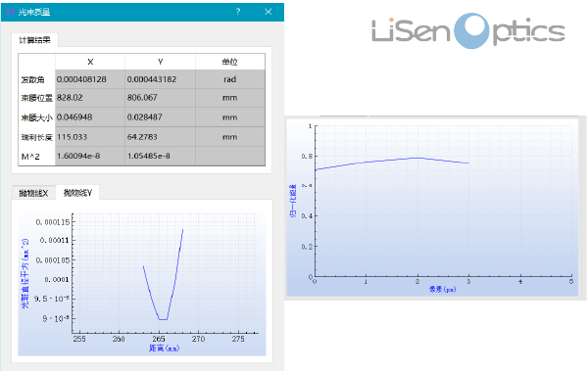Viewport: 588px width, 373px height.
Task: Click the X column header
Action: pos(90,62)
